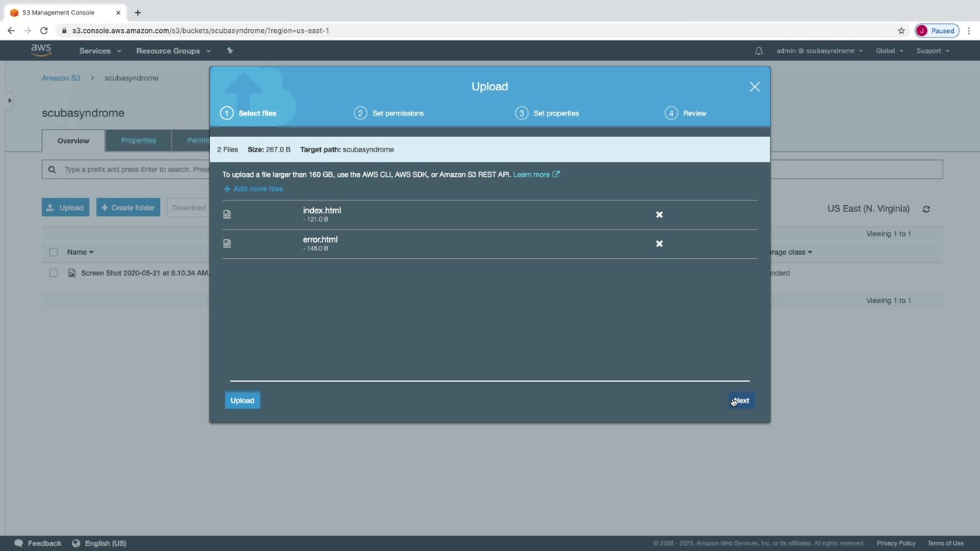This screenshot has width=980, height=551.
Task: Click Upload button in dialog
Action: click(x=243, y=400)
